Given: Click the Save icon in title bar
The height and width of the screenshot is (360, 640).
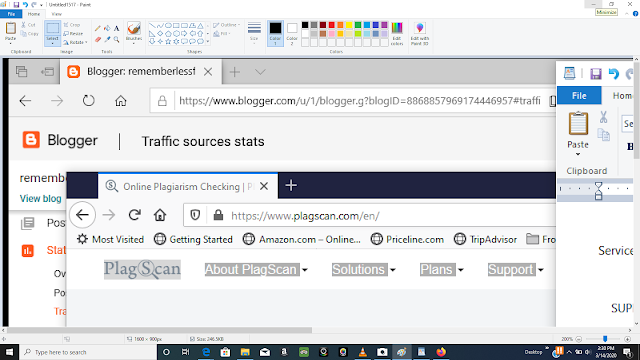Looking at the screenshot, I should 16,4.
